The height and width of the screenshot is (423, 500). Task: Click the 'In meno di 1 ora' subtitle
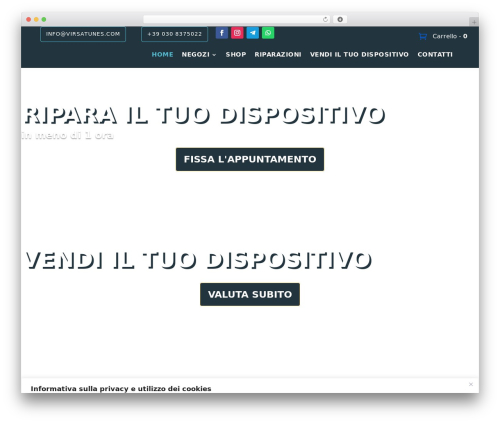coord(68,135)
